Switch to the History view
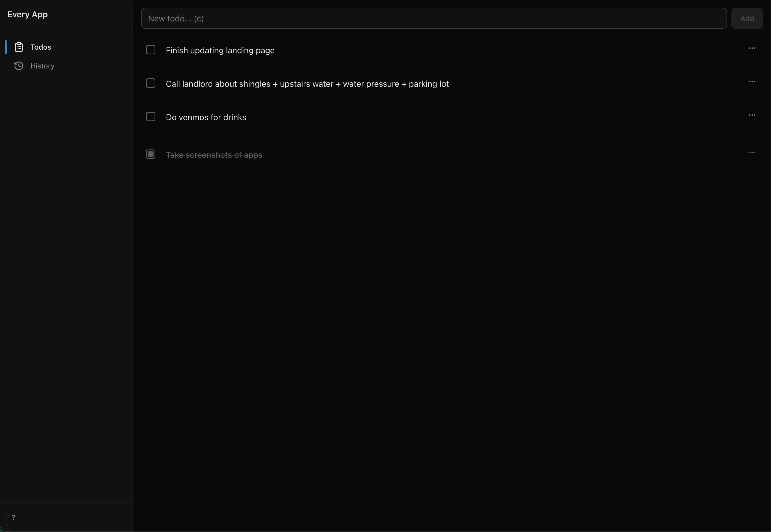 pyautogui.click(x=43, y=66)
